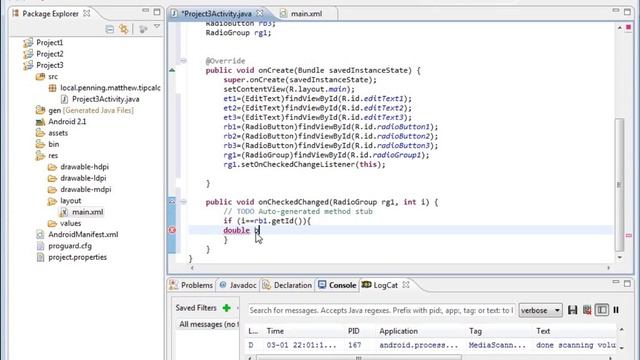Close the Package Explorer tab

coord(87,13)
